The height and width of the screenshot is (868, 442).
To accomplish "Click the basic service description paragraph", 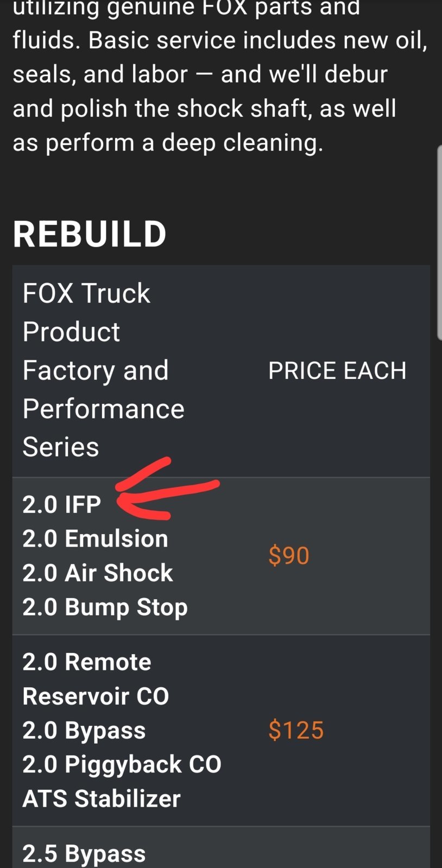I will point(220,75).
